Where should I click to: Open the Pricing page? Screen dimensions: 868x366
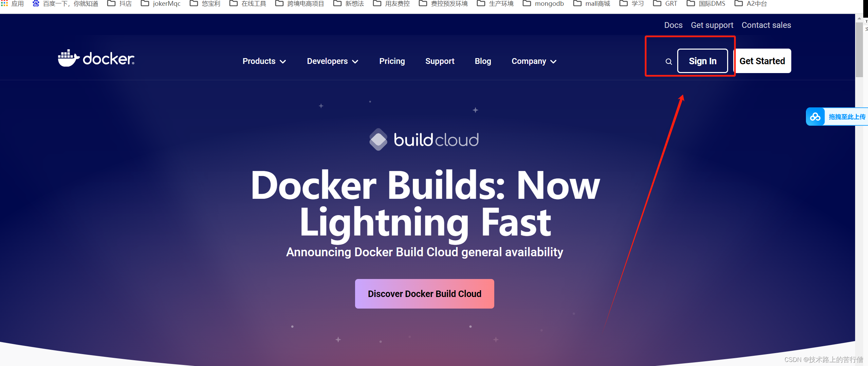pyautogui.click(x=392, y=61)
